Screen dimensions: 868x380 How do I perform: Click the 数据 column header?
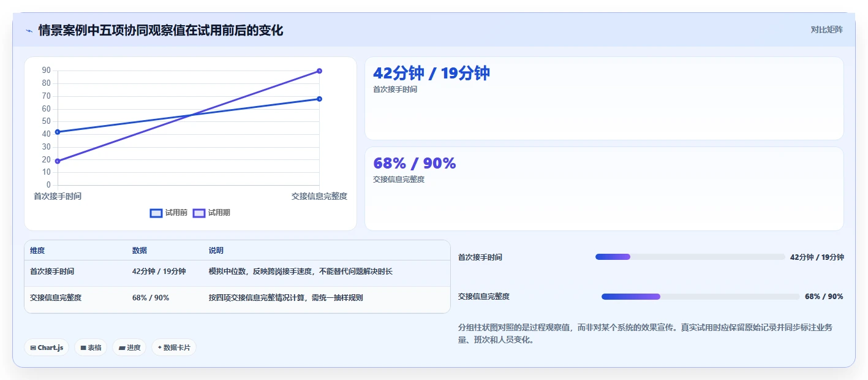tap(140, 251)
